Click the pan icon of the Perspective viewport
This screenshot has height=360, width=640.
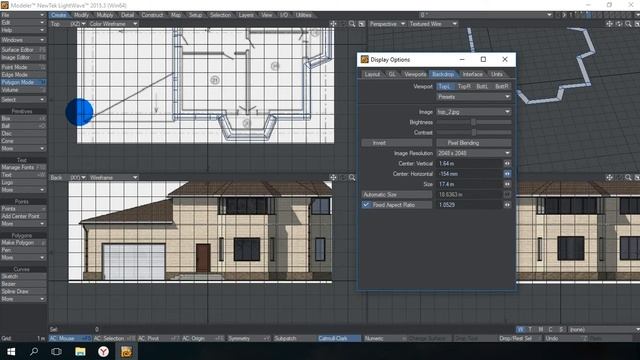(609, 24)
